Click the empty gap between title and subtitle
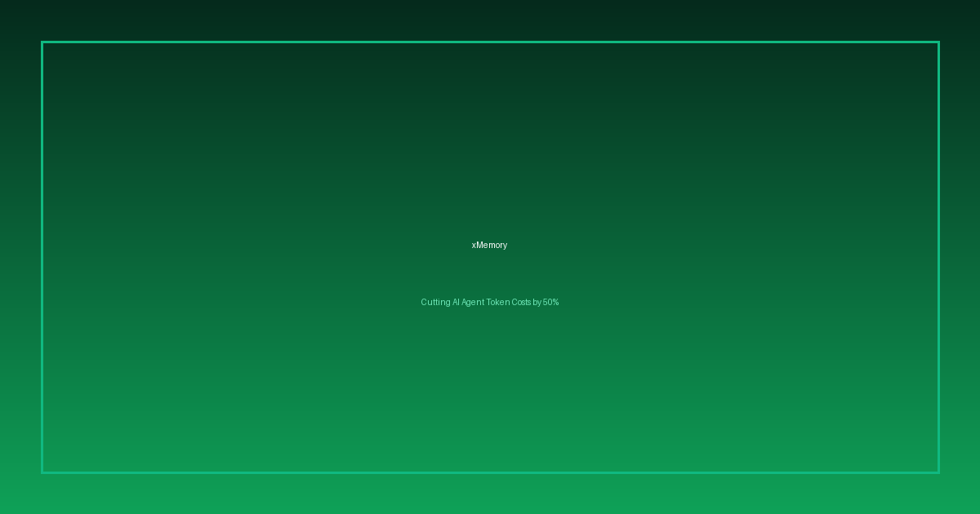This screenshot has height=514, width=980. click(490, 273)
